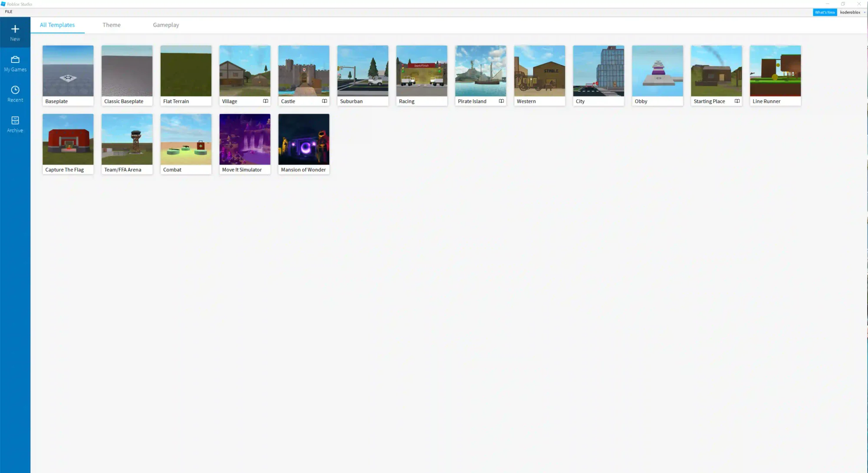Select the FILE menu icon
This screenshot has height=473, width=868.
9,12
